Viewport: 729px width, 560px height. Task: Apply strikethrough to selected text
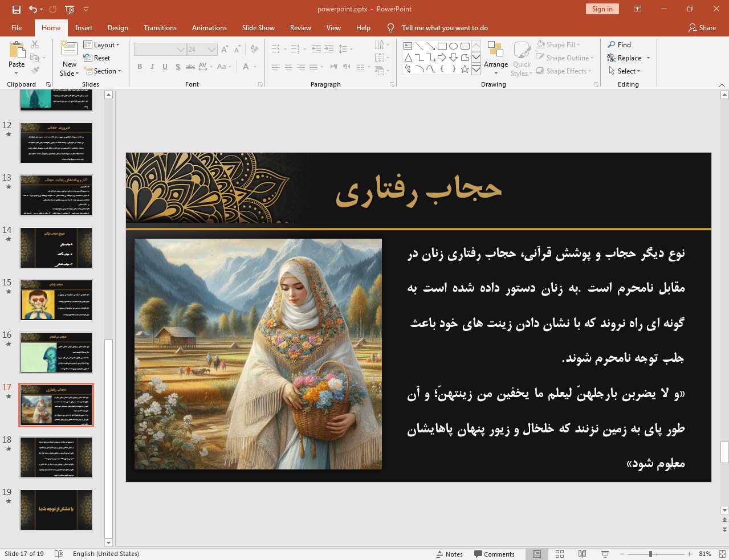pyautogui.click(x=190, y=67)
